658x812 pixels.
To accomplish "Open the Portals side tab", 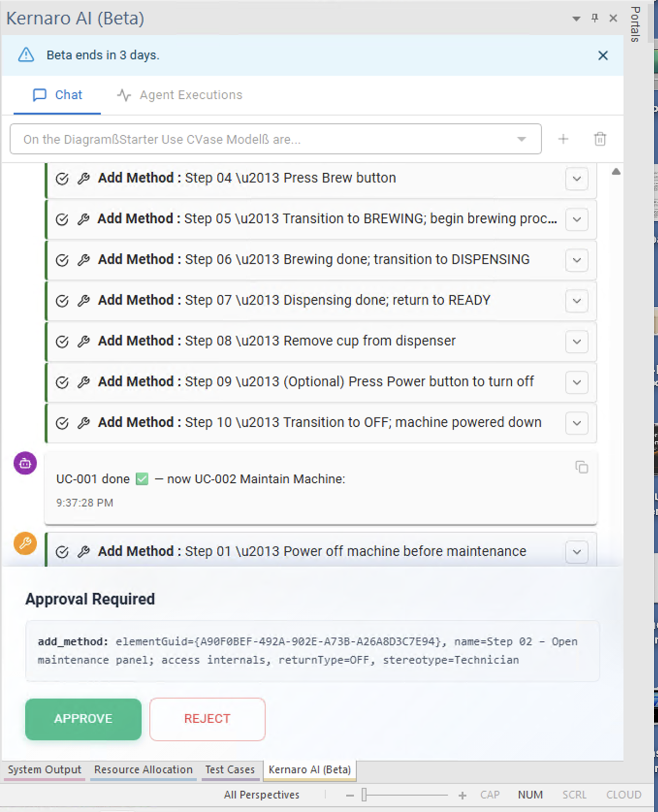I will click(x=635, y=24).
